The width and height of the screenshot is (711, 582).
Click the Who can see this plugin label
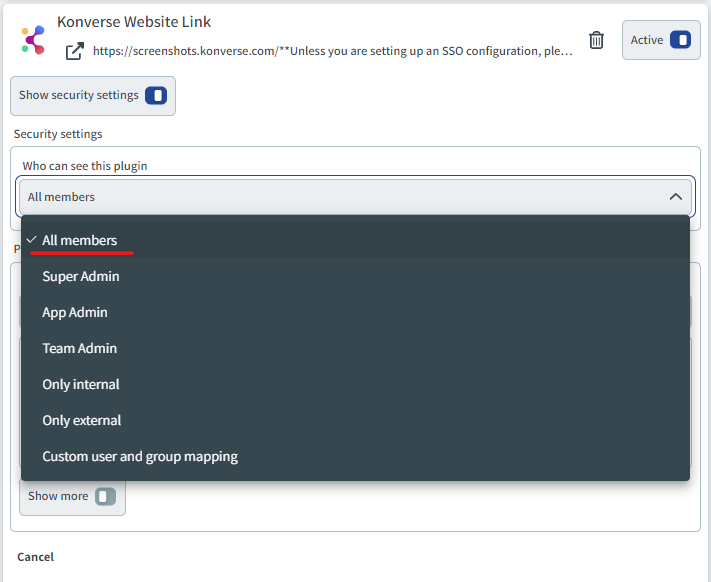85,166
